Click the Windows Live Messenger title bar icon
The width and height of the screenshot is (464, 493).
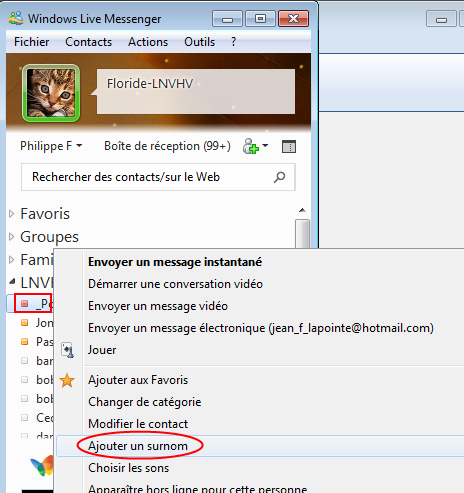click(x=16, y=18)
